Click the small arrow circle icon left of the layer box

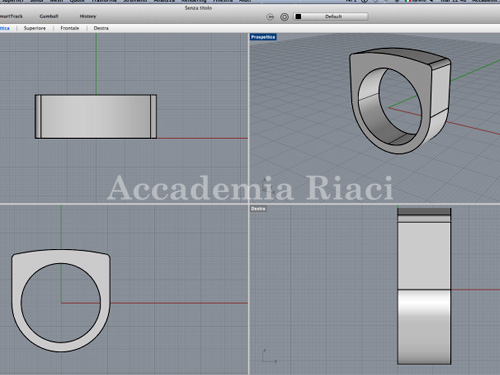pyautogui.click(x=270, y=17)
